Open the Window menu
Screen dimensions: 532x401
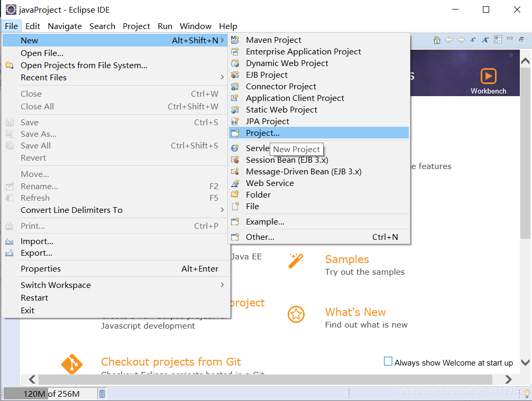[196, 26]
